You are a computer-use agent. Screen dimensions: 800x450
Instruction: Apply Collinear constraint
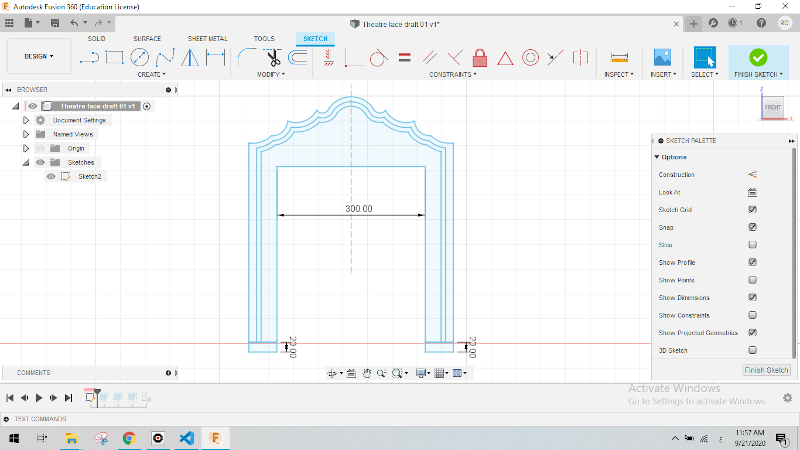[555, 58]
